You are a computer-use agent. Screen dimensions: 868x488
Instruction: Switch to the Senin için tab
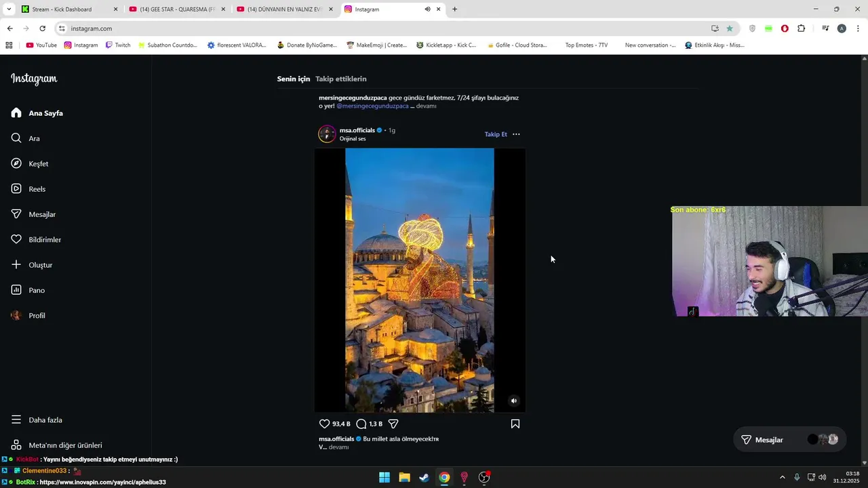(293, 79)
